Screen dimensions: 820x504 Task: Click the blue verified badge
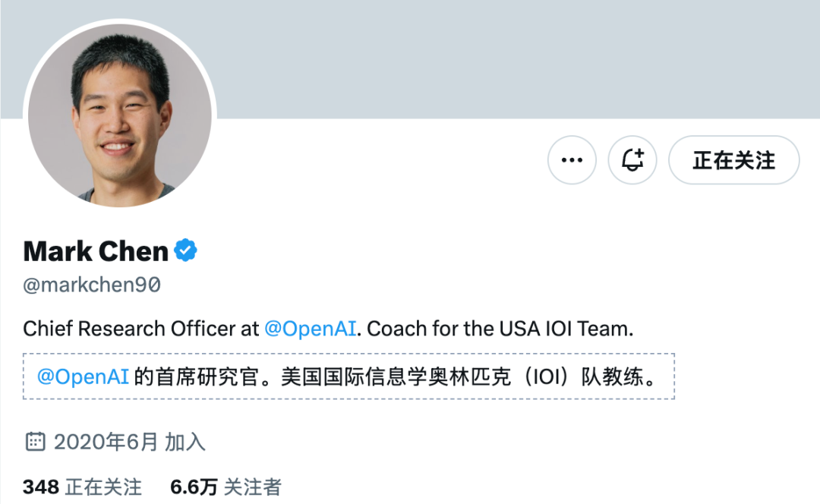coord(186,250)
